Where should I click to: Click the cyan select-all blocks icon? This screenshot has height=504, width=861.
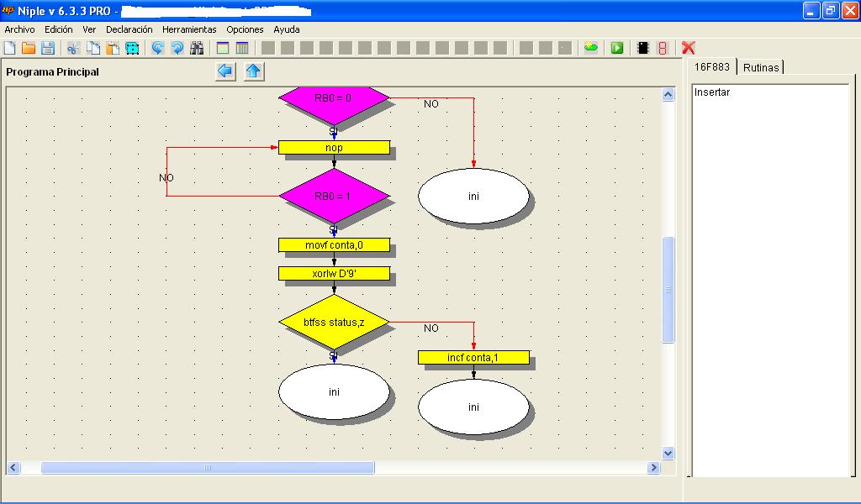tap(132, 48)
